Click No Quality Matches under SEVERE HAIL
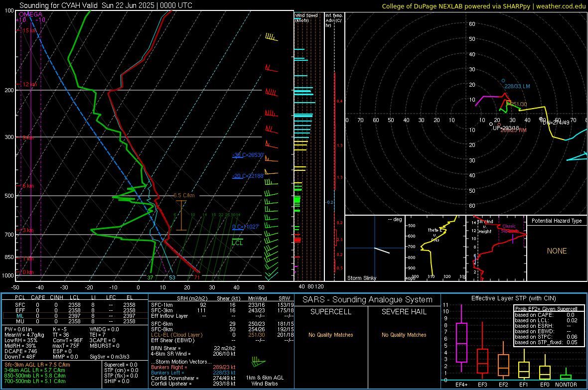588x390 pixels. point(404,335)
